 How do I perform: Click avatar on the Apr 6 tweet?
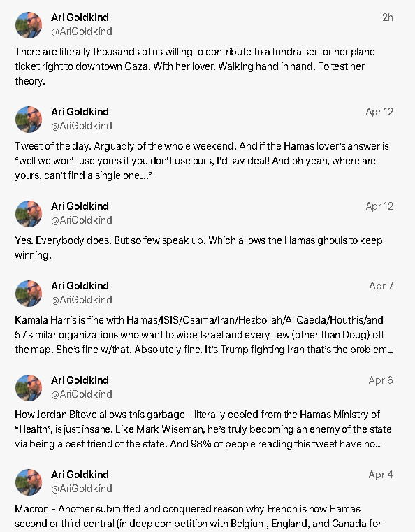pyautogui.click(x=29, y=387)
